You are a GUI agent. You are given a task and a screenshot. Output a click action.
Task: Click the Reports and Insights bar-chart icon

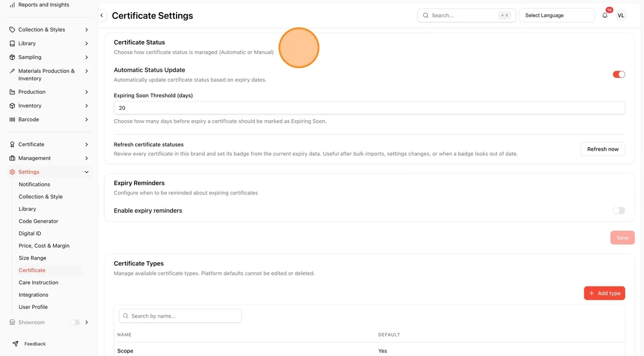coord(12,5)
